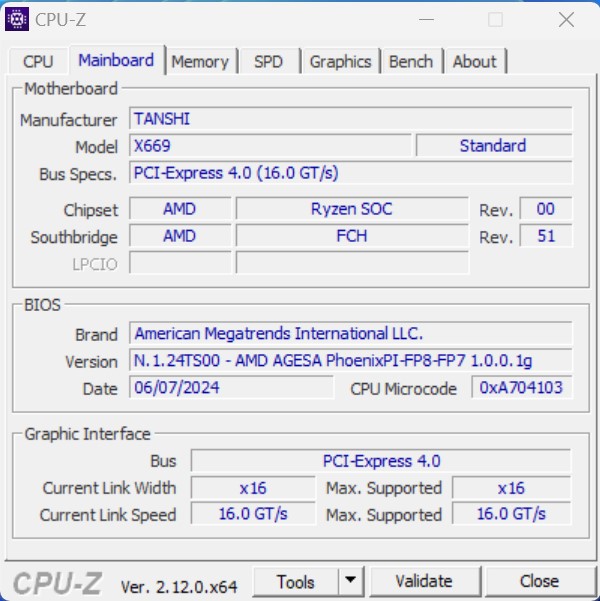
Task: Click Current Link Width value x16
Action: point(253,488)
